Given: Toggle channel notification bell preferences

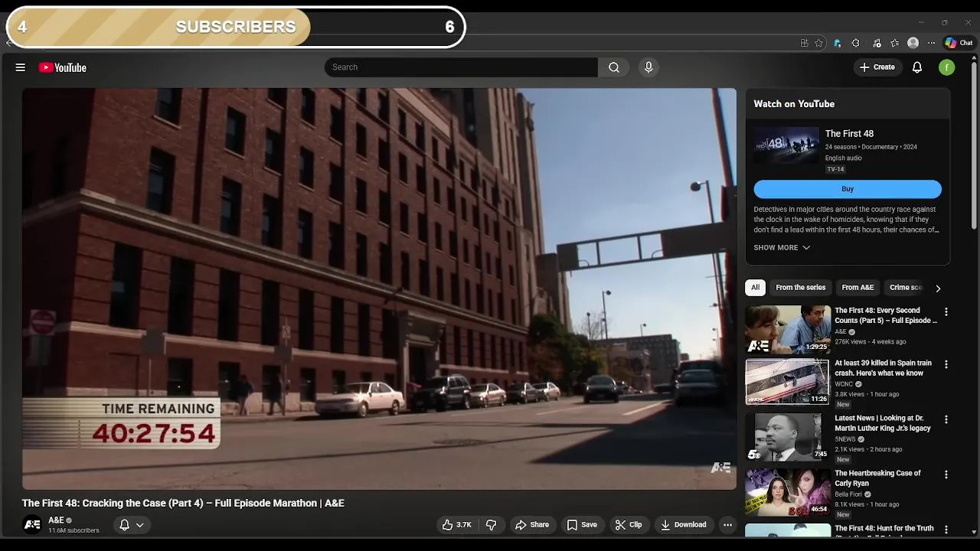Looking at the screenshot, I should tap(132, 525).
